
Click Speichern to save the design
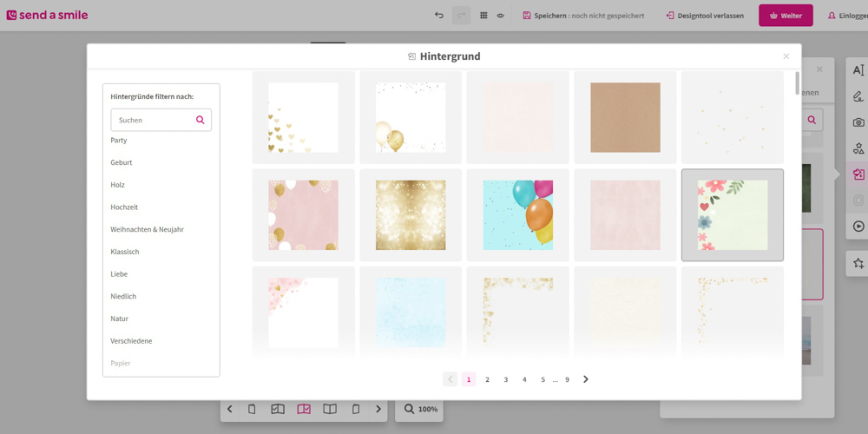[x=583, y=16]
